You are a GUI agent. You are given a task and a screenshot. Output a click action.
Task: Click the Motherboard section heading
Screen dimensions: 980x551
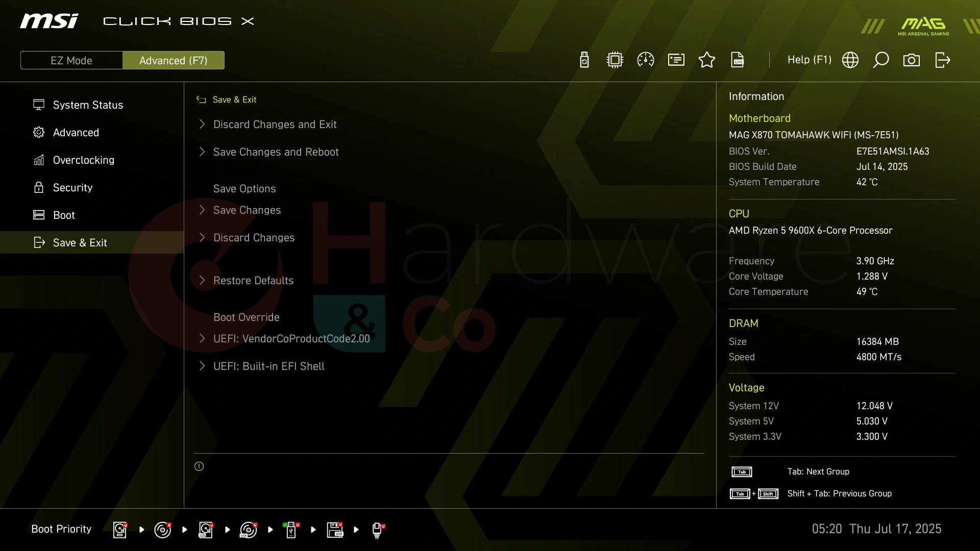[759, 118]
